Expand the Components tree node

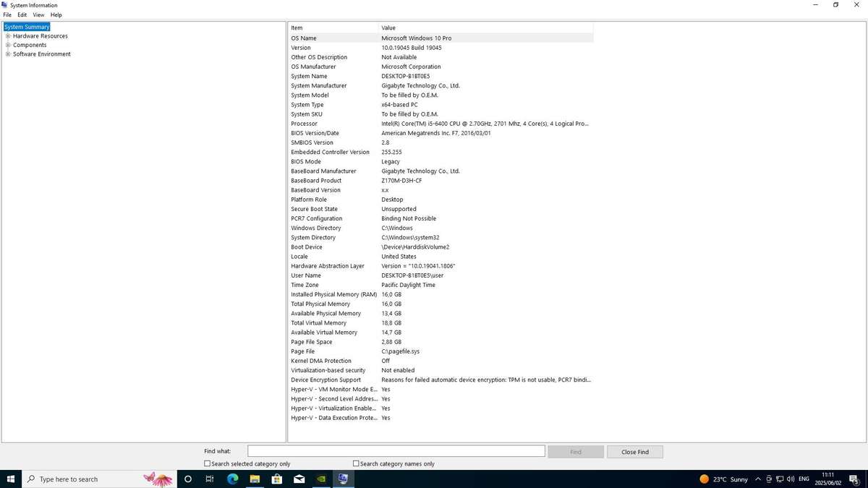(7, 44)
